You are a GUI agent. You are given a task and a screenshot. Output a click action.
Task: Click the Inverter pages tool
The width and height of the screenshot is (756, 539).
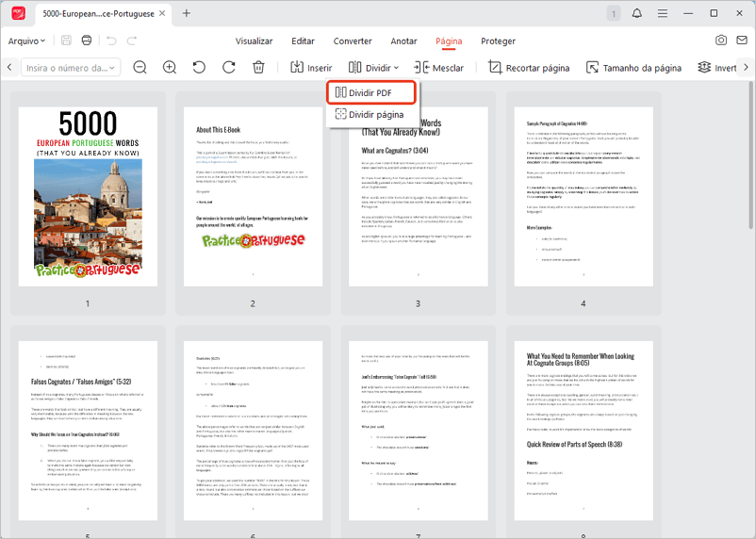[x=717, y=68]
